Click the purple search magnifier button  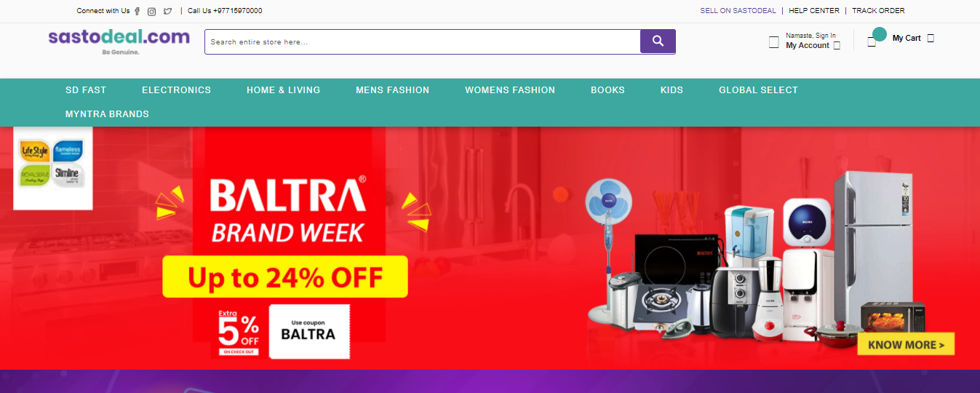pyautogui.click(x=658, y=41)
